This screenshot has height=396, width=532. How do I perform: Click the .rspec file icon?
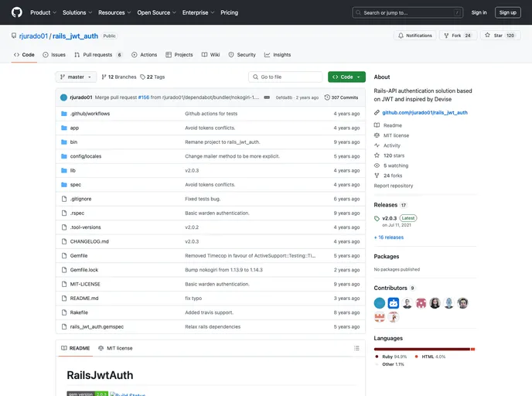pyautogui.click(x=63, y=213)
